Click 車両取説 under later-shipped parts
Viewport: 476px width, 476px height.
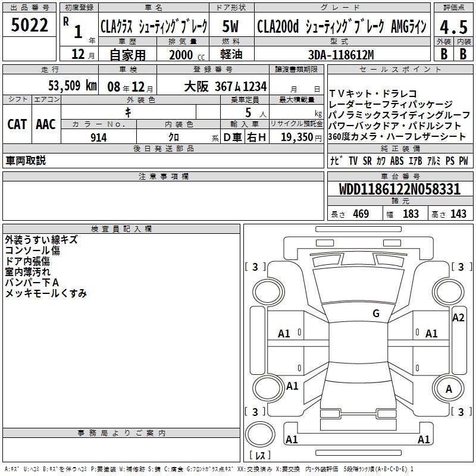26,160
